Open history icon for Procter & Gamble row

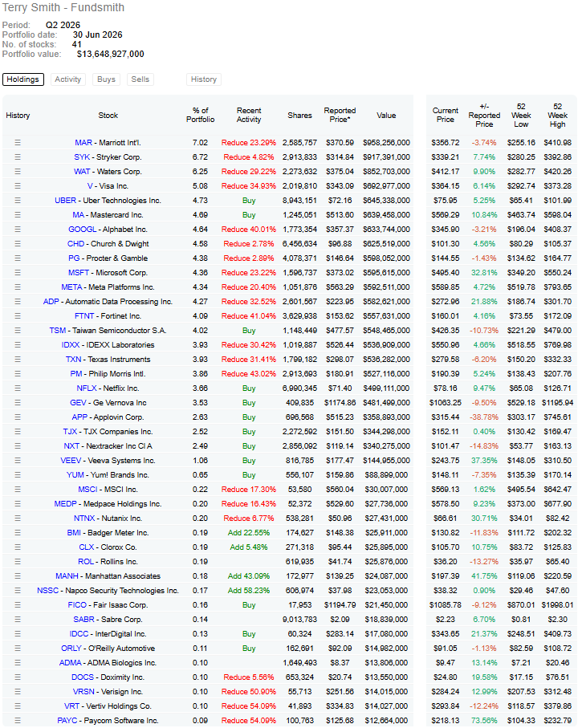(18, 258)
